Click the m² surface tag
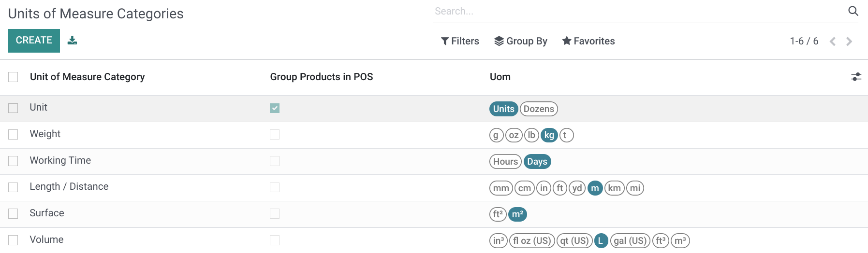This screenshot has width=868, height=253. [x=517, y=214]
